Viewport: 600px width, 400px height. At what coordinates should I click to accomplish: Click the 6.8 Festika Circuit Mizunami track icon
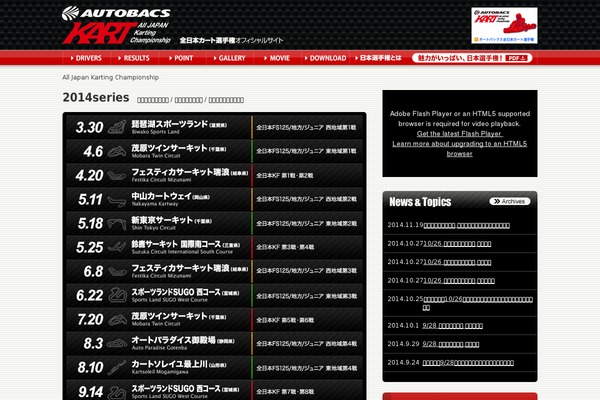point(117,271)
